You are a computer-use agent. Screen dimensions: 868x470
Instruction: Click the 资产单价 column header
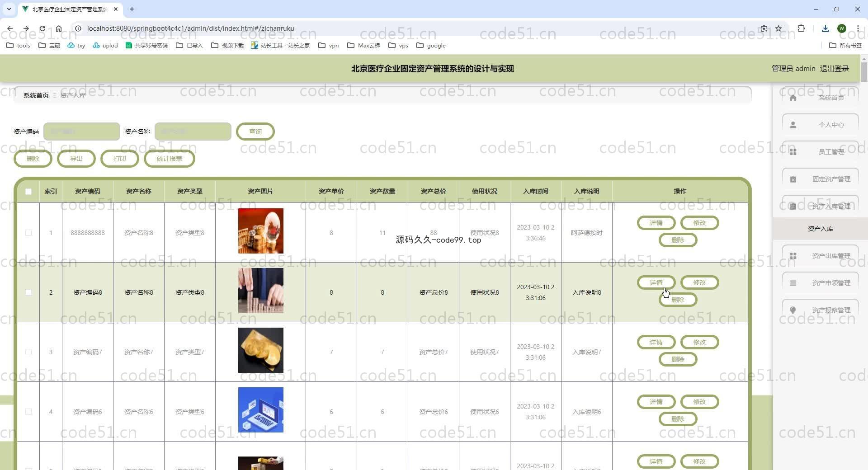(331, 191)
